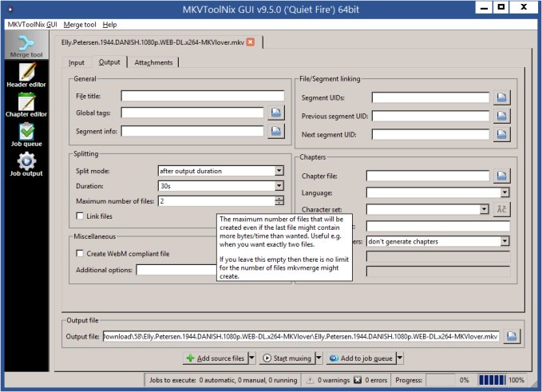Image resolution: width=542 pixels, height=392 pixels.
Task: Toggle Create WebM compliant file
Action: click(80, 253)
